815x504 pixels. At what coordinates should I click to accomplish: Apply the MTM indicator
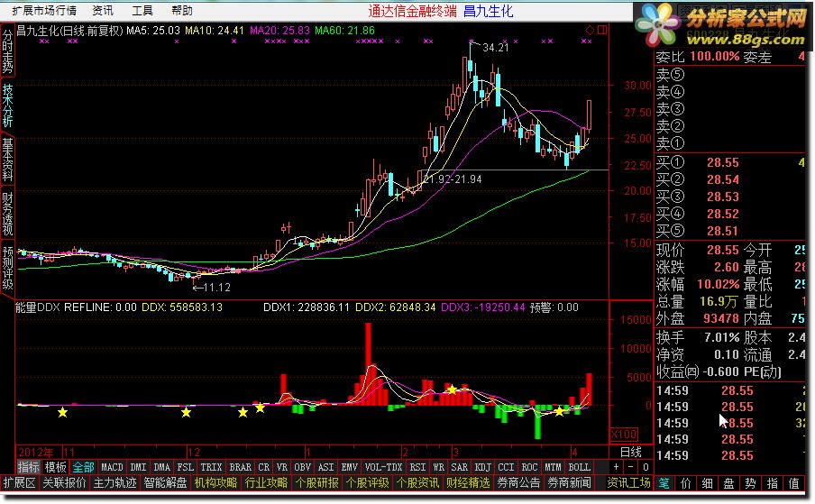click(553, 467)
